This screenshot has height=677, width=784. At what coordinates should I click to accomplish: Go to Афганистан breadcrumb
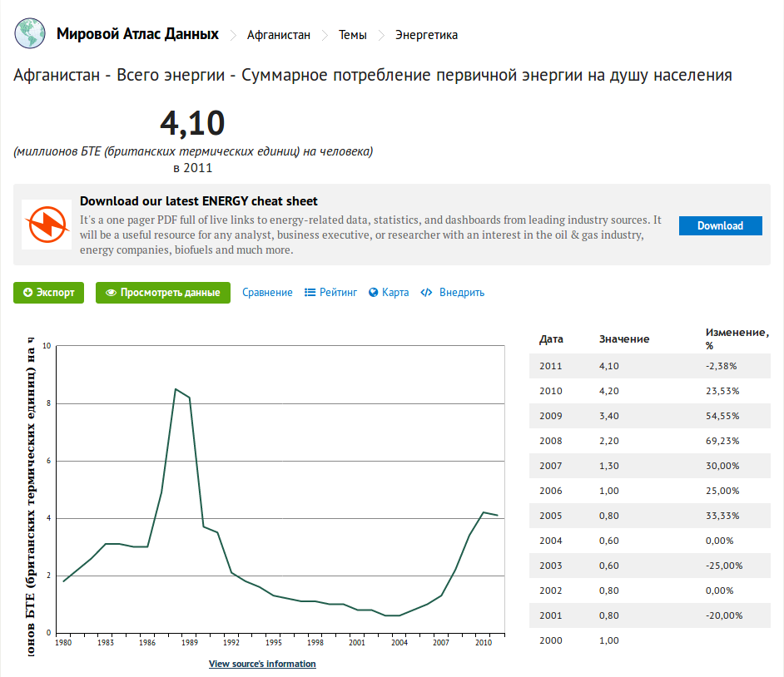[279, 35]
